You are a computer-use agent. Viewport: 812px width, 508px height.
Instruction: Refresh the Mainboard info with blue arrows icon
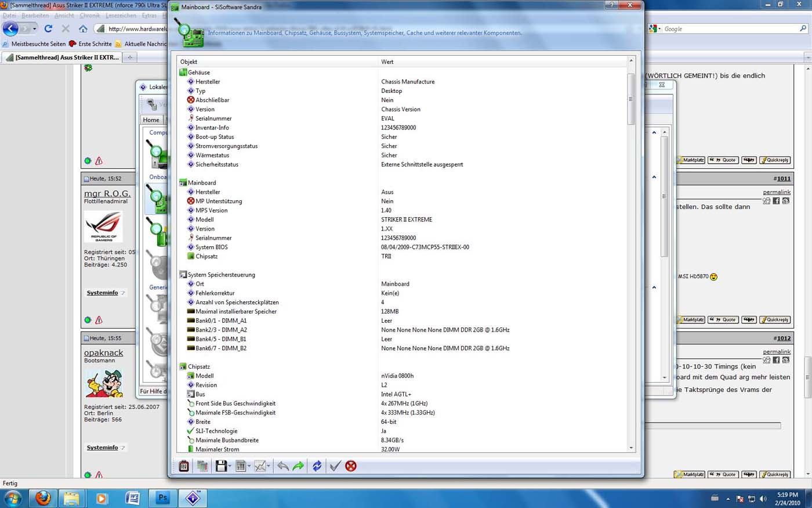click(x=317, y=466)
